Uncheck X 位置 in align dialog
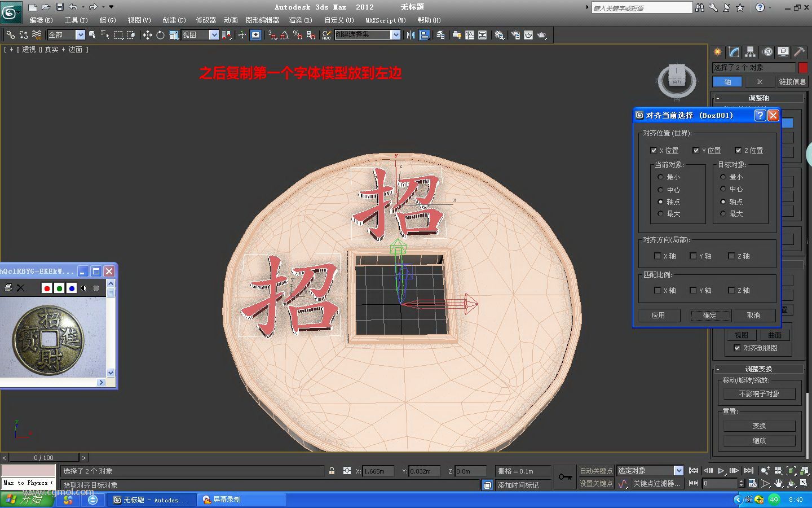 pos(654,150)
